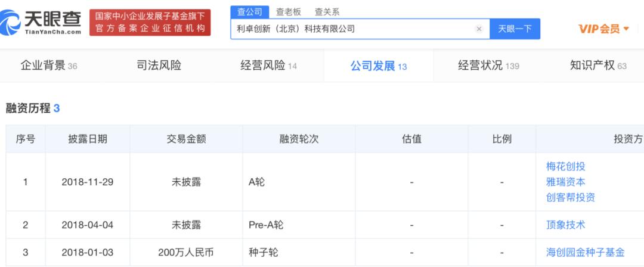Switch to the 查老板 search tab
644x267 pixels.
289,12
